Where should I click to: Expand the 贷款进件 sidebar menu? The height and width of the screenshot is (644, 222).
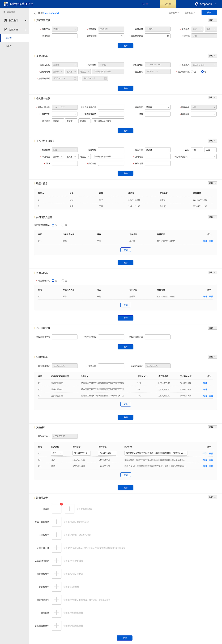(15, 20)
